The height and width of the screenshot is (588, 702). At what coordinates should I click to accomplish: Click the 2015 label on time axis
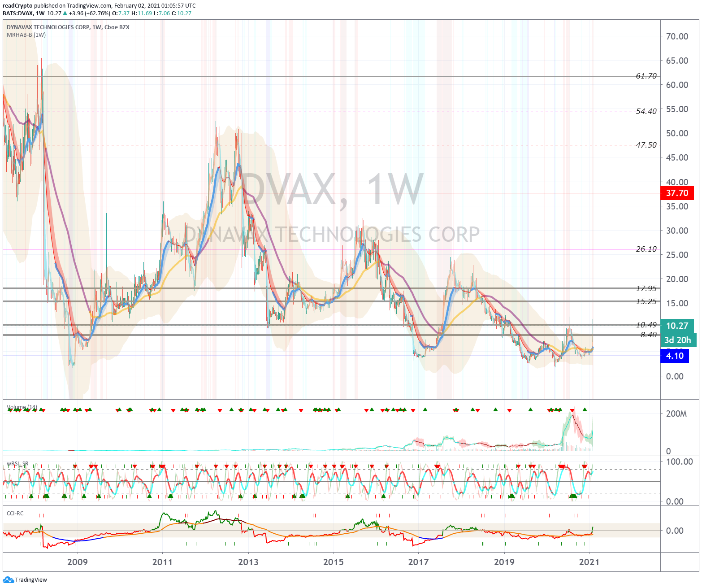pos(333,562)
